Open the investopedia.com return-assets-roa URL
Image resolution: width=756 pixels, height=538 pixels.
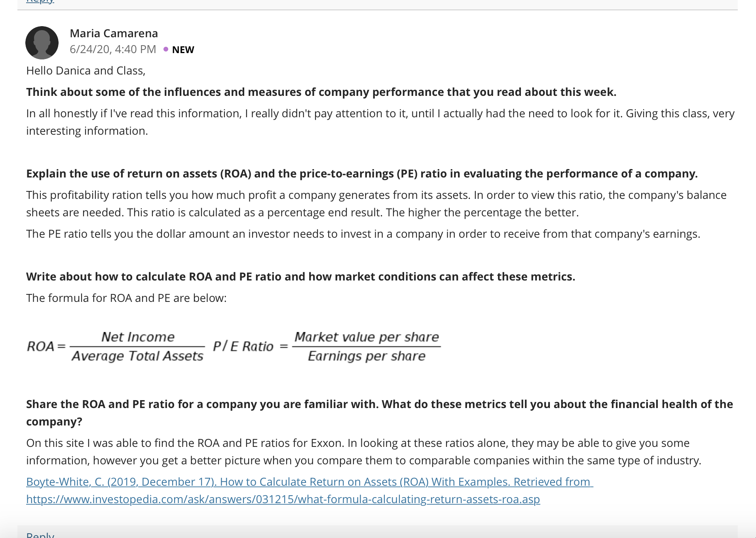click(x=283, y=499)
